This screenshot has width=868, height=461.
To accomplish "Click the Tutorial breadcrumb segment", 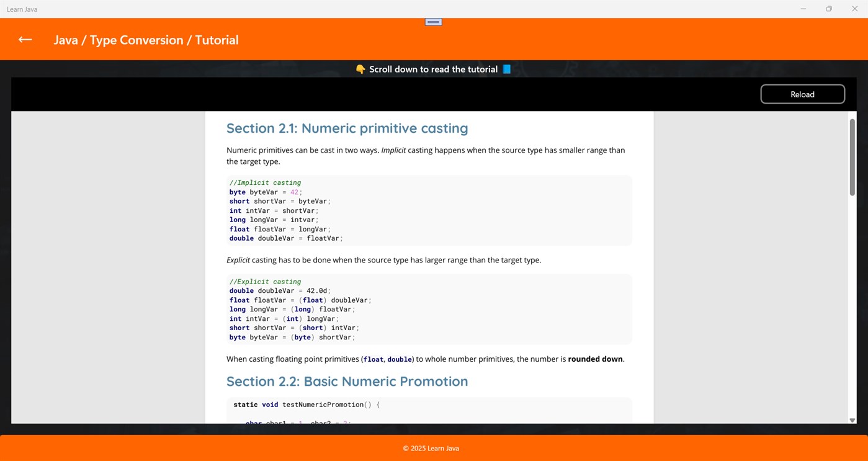I will tap(217, 40).
